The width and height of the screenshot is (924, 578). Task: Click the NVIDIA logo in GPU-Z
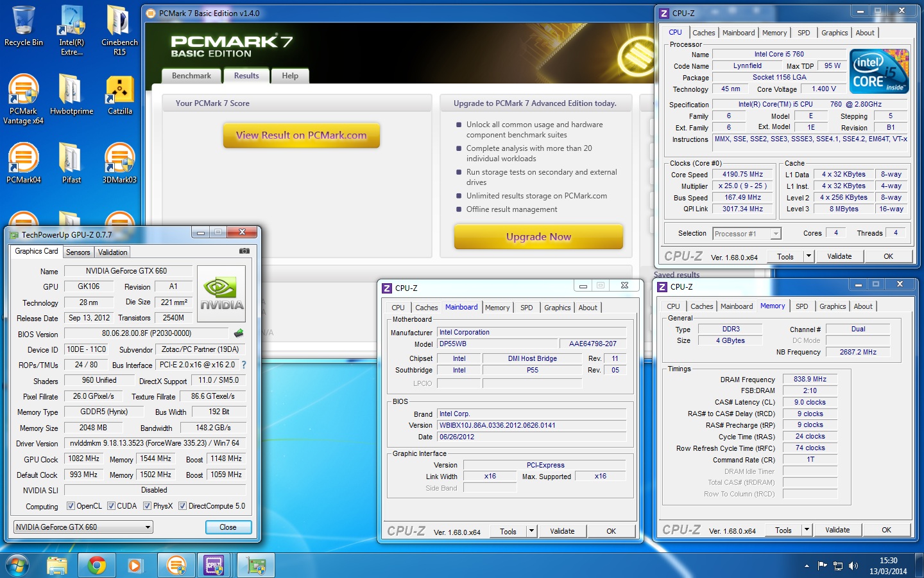pyautogui.click(x=221, y=294)
